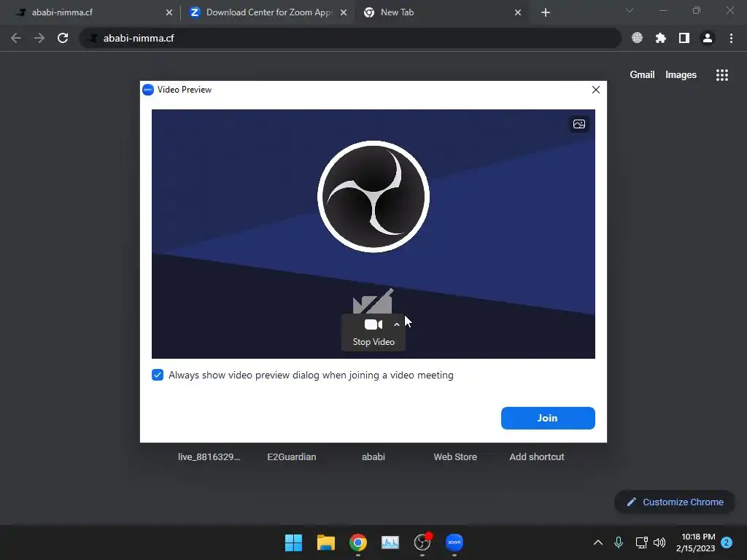Switch to Download Center for Zoom tab
Viewport: 747px width, 560px height.
269,12
